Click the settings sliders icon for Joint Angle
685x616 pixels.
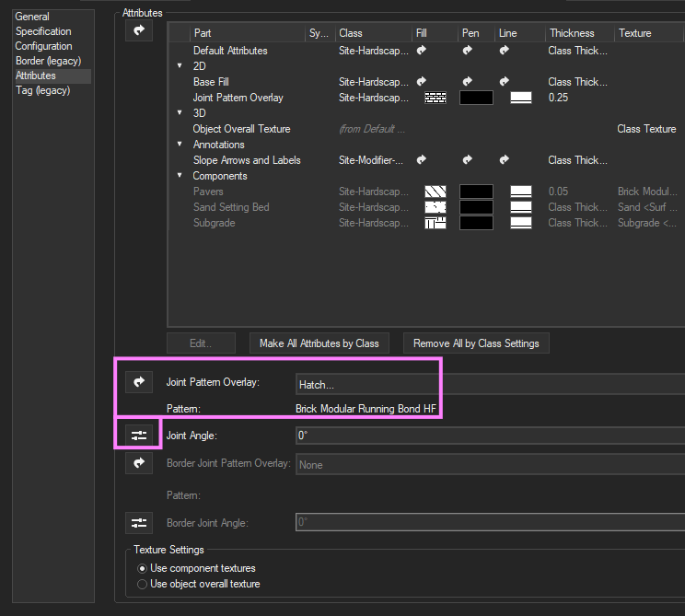click(x=139, y=435)
